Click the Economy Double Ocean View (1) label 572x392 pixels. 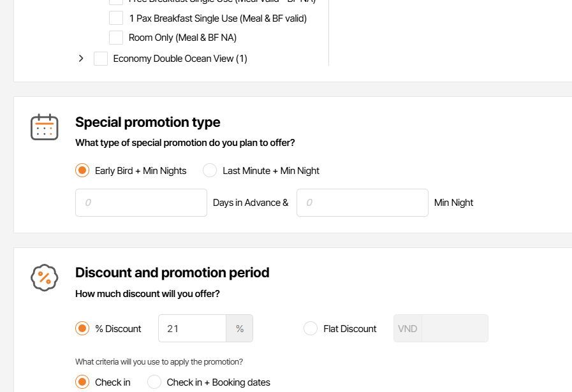180,59
